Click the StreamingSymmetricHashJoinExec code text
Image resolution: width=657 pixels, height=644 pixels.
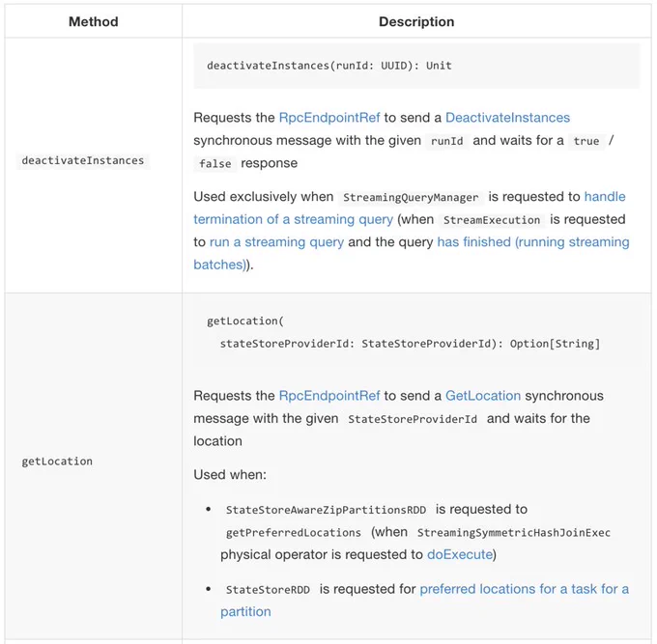point(514,533)
